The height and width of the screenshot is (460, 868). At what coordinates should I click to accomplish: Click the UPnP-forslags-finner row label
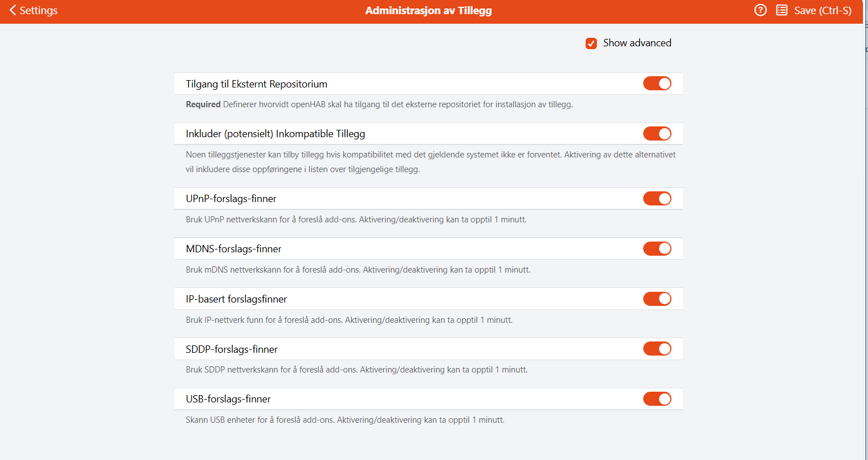click(x=231, y=199)
